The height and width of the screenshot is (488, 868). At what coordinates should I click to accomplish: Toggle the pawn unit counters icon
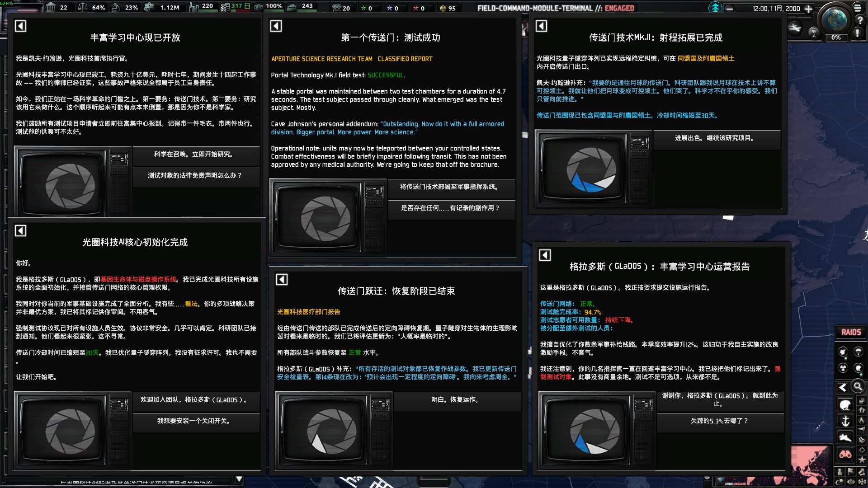pyautogui.click(x=839, y=472)
